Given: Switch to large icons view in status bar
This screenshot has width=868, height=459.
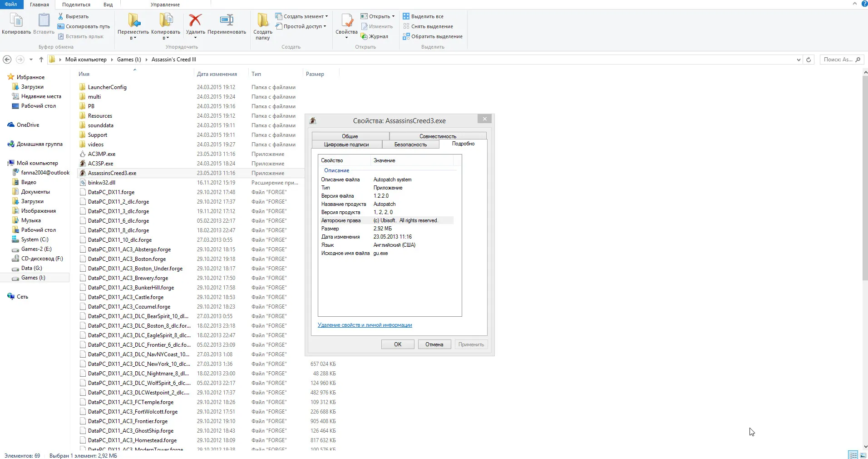Looking at the screenshot, I should pyautogui.click(x=863, y=455).
